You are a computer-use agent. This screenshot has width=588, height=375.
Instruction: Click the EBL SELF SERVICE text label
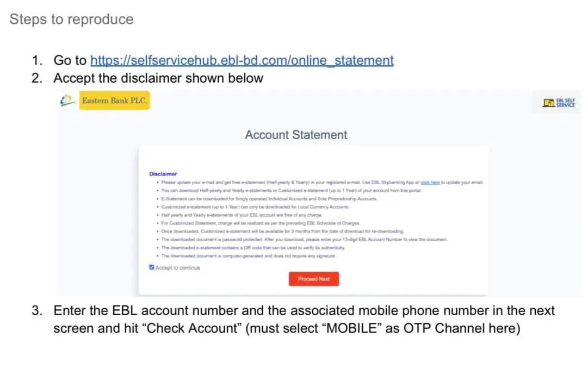click(x=566, y=103)
